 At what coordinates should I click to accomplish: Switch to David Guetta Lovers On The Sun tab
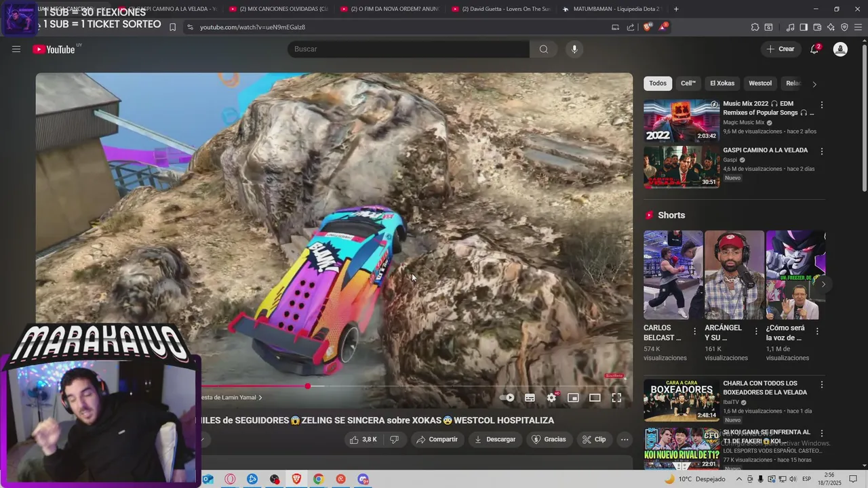click(x=500, y=9)
